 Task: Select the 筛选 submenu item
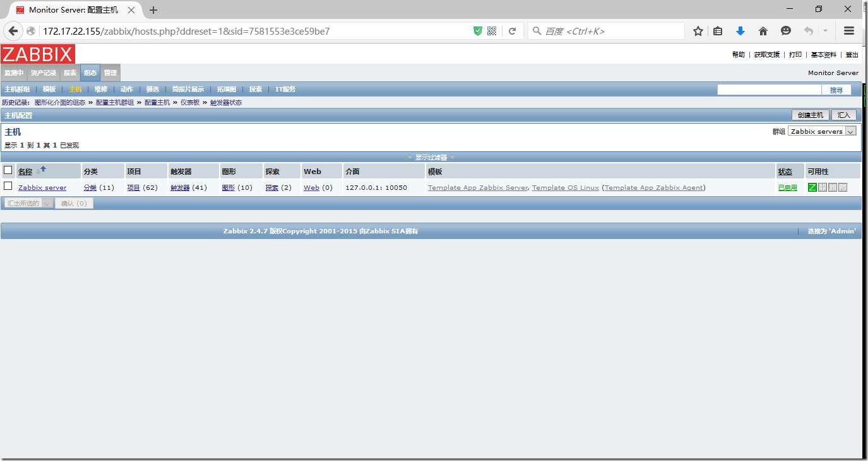pyautogui.click(x=153, y=90)
